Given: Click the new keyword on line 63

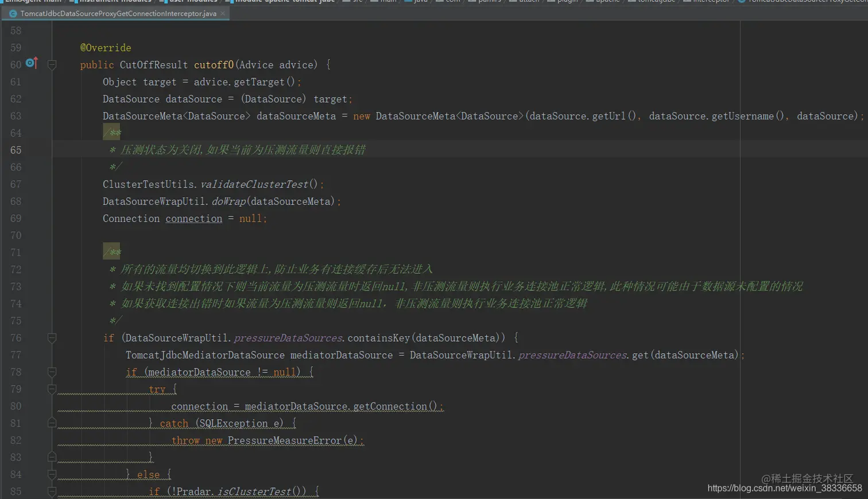Looking at the screenshot, I should click(x=362, y=116).
